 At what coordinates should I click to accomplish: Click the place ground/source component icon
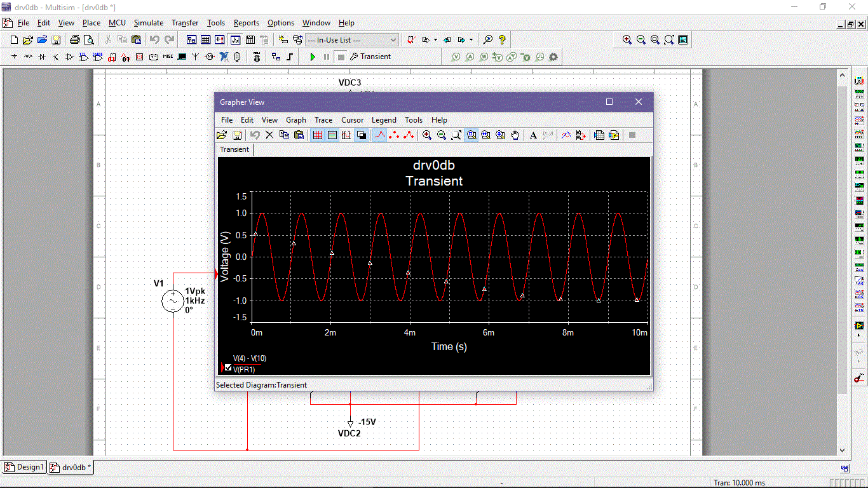[x=14, y=57]
